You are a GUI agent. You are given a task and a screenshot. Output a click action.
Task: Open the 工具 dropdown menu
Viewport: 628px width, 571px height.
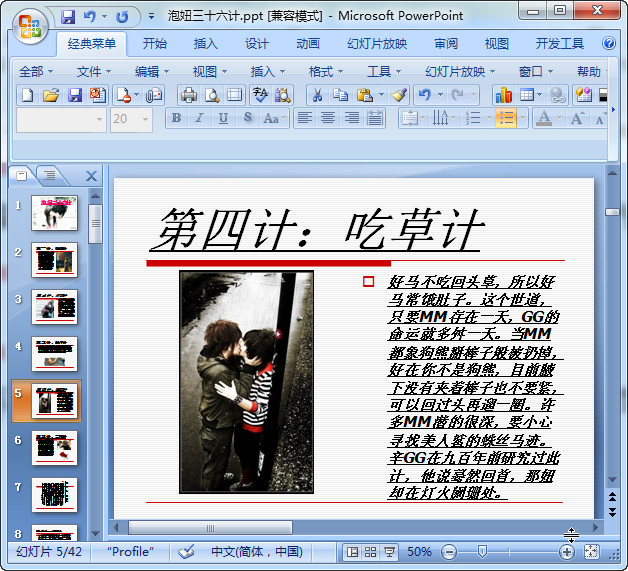click(384, 72)
